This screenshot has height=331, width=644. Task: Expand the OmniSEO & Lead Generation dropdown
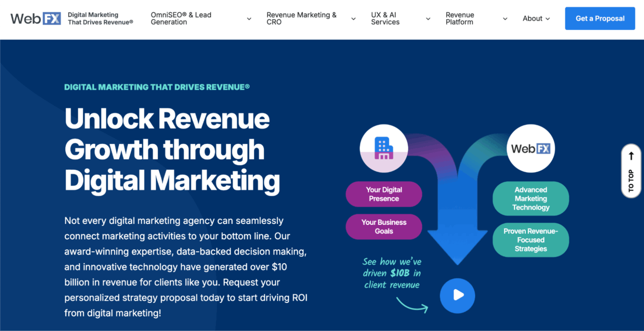[249, 19]
